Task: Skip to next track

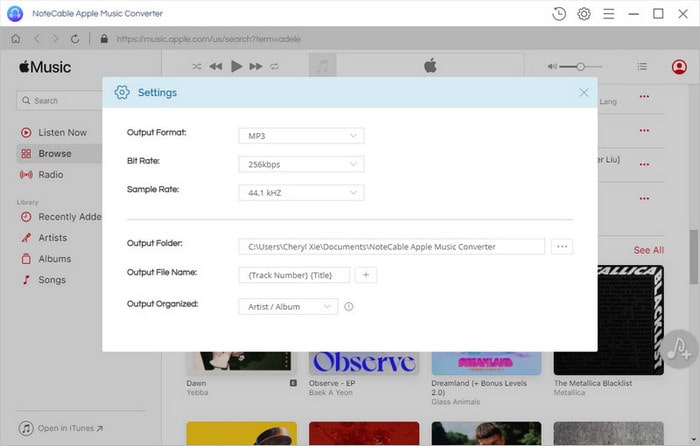Action: [256, 67]
